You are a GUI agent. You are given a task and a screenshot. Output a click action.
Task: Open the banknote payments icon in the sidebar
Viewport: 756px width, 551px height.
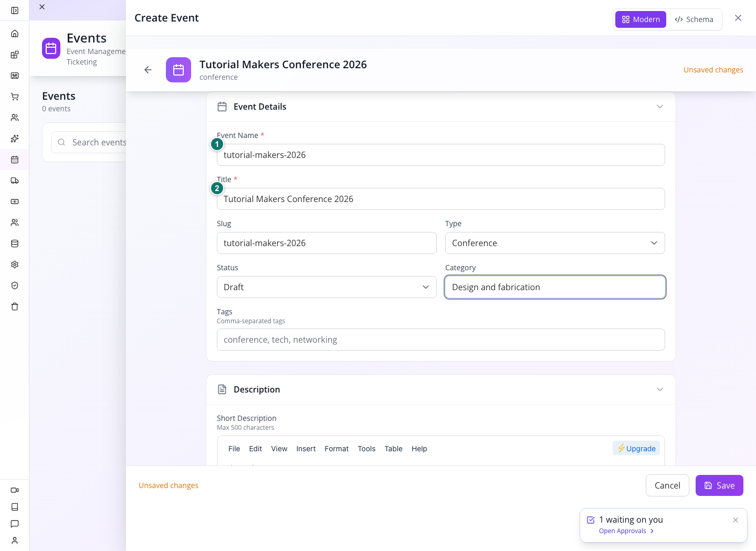(15, 202)
